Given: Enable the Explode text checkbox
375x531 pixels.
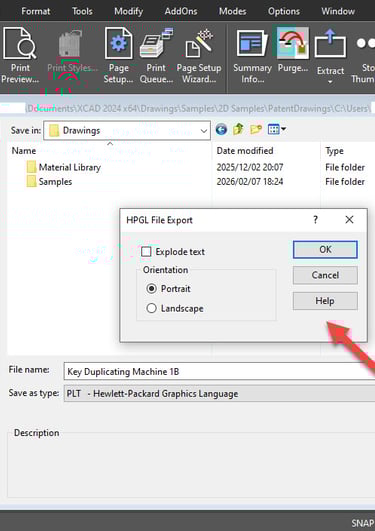Looking at the screenshot, I should (146, 252).
